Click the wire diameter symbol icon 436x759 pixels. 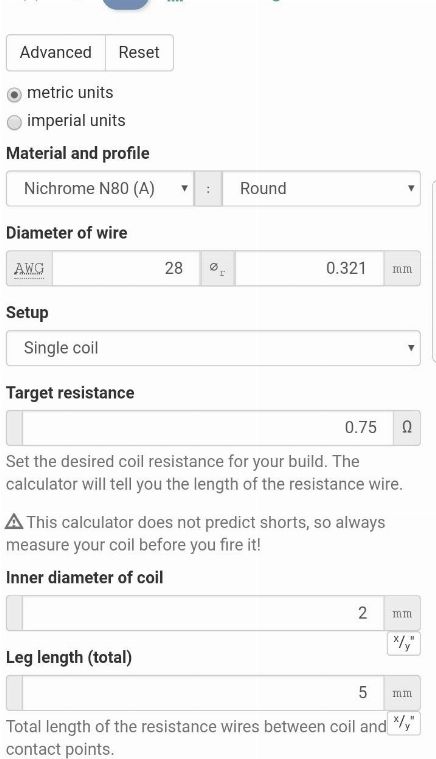point(218,268)
